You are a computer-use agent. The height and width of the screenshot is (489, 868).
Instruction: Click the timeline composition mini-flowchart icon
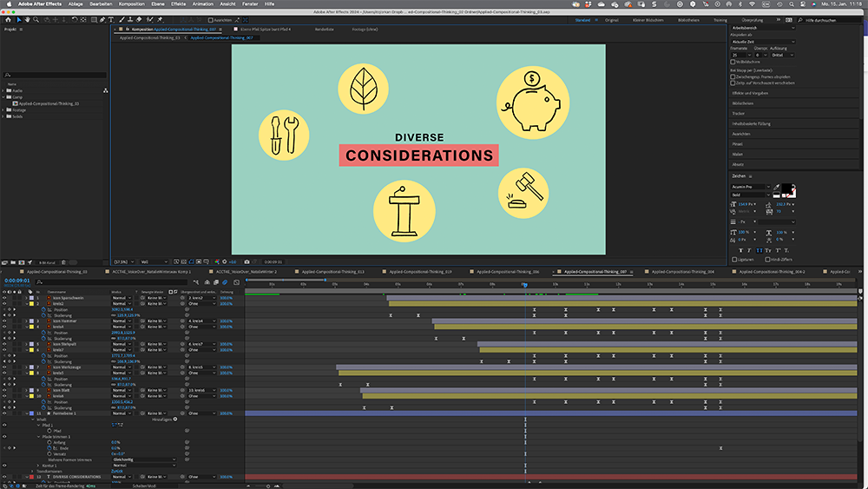pyautogui.click(x=196, y=282)
